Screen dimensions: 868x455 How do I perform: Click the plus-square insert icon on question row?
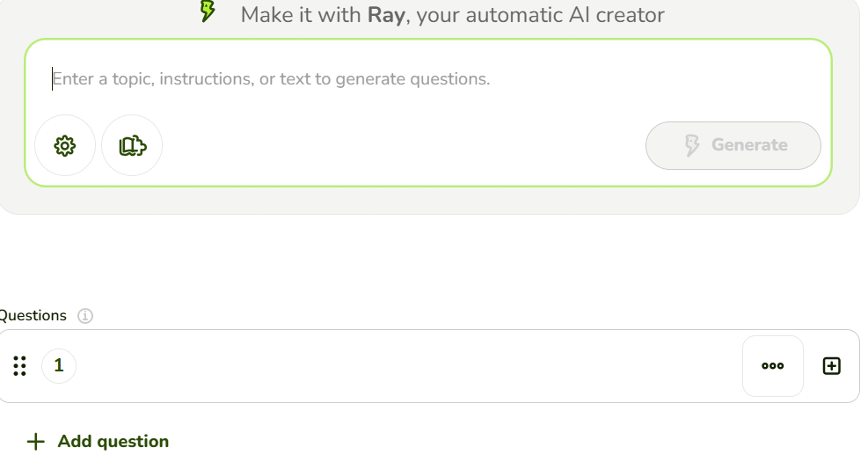pos(831,366)
